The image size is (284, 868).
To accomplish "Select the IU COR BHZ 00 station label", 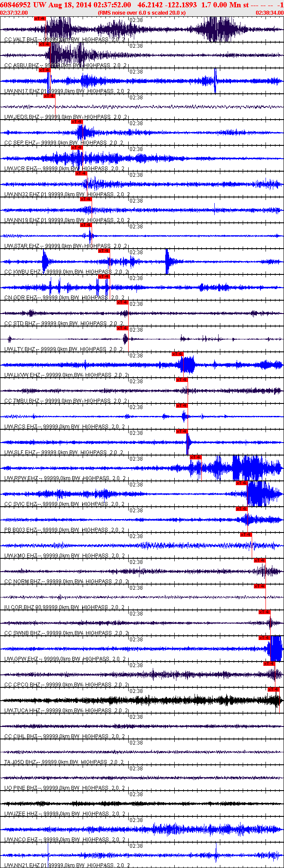I will 65,607.
